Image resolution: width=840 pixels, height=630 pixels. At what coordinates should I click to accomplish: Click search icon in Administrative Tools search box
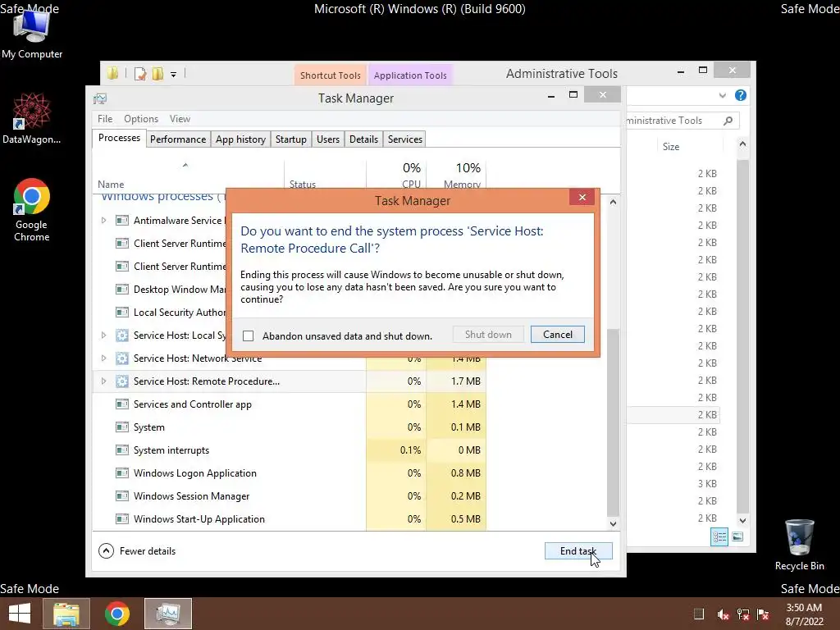point(728,121)
